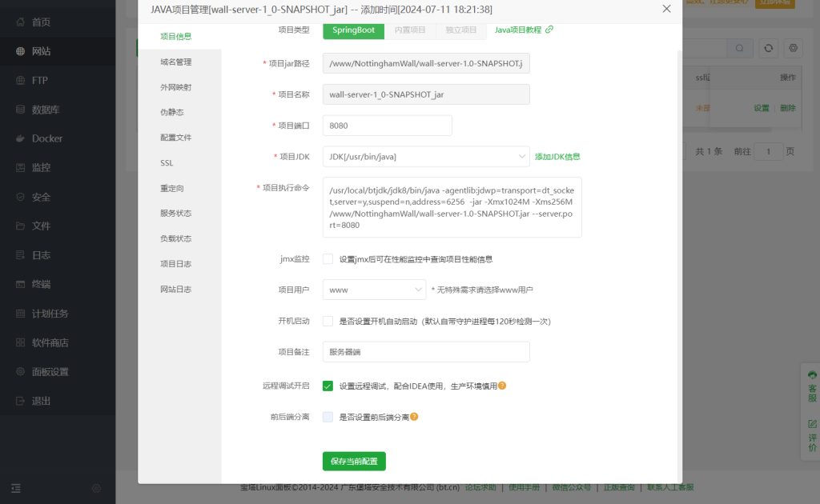Click the Scheduled tasks (计划任务) icon
820x504 pixels.
tap(20, 314)
